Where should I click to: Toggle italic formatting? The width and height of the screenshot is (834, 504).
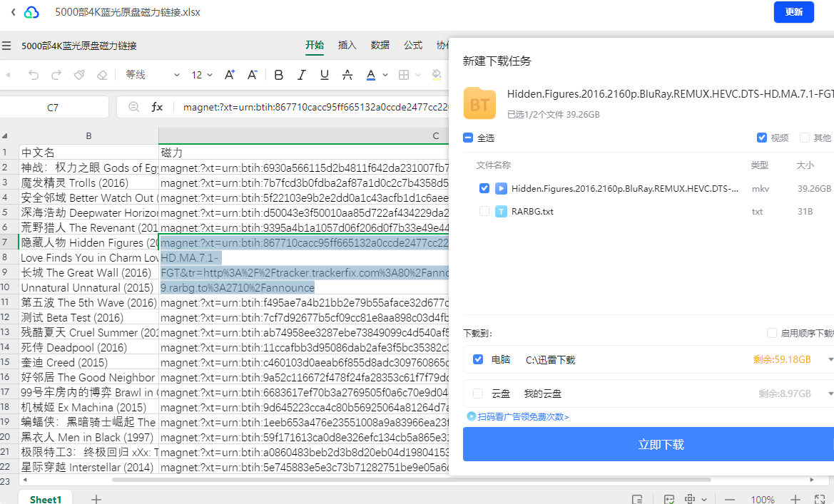coord(302,75)
